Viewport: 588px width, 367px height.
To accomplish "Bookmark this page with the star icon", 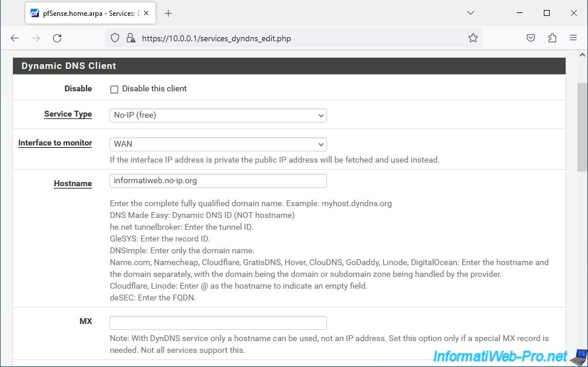I will (x=473, y=38).
